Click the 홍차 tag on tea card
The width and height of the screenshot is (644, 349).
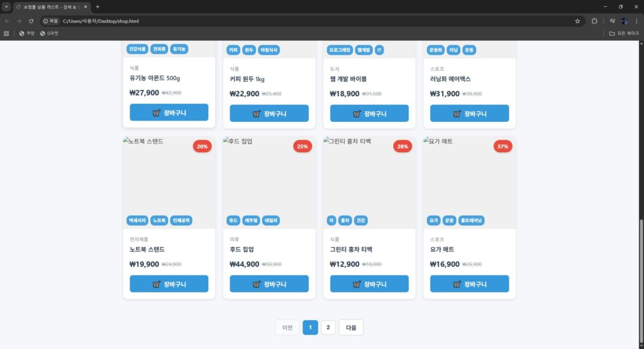(x=345, y=220)
